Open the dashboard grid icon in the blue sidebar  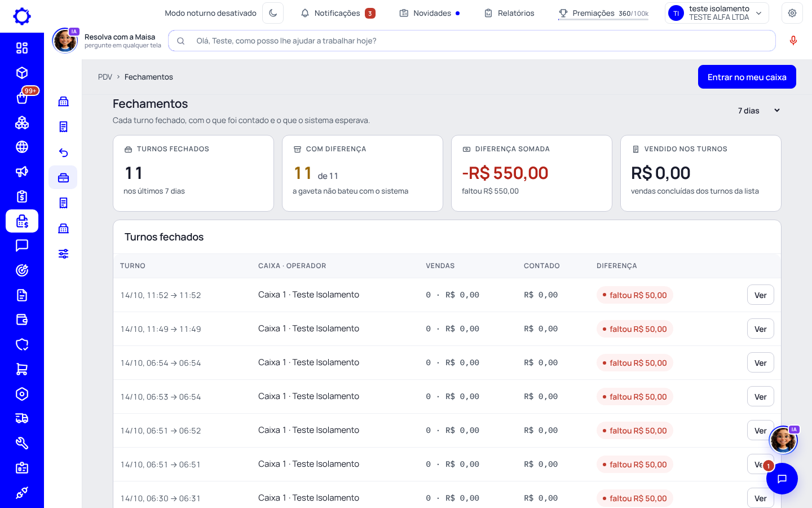[x=22, y=48]
